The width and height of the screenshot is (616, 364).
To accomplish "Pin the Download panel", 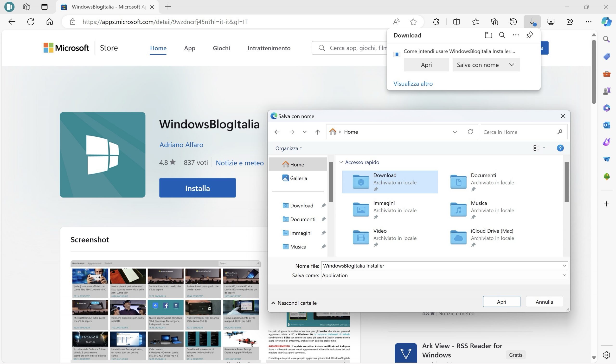I will pos(530,35).
